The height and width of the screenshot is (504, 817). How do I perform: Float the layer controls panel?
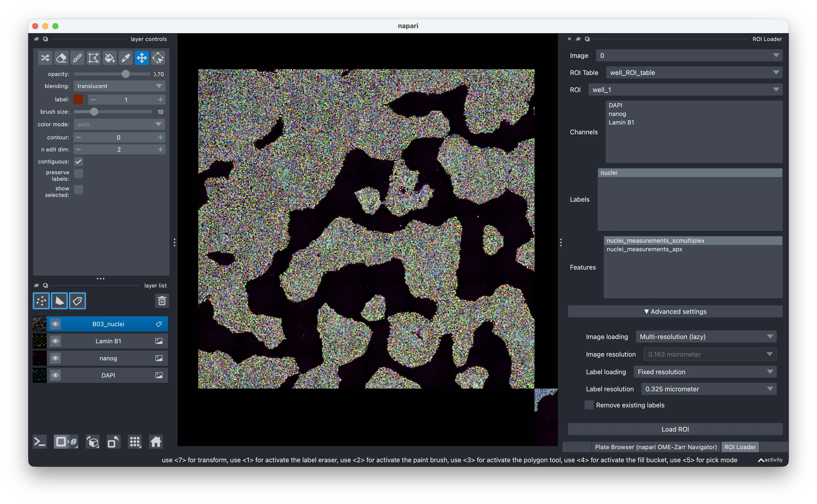coord(46,39)
